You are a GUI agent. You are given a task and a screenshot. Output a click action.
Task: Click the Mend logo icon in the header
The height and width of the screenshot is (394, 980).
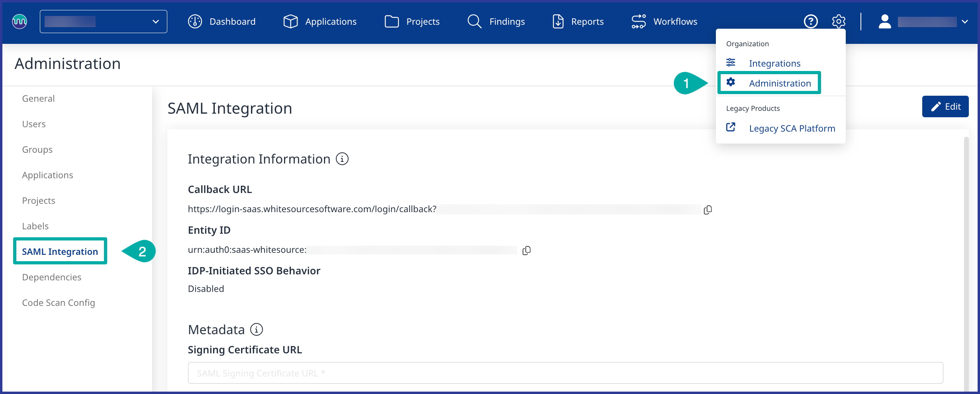20,22
